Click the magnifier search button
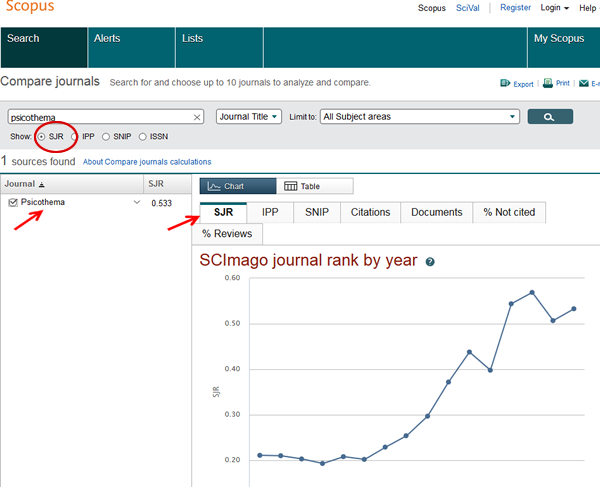This screenshot has height=487, width=600. (549, 117)
